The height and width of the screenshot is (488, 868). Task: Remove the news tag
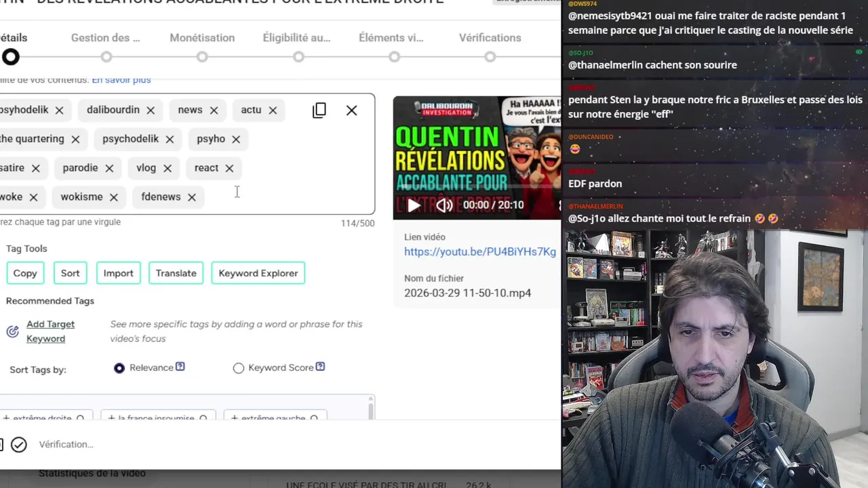214,110
